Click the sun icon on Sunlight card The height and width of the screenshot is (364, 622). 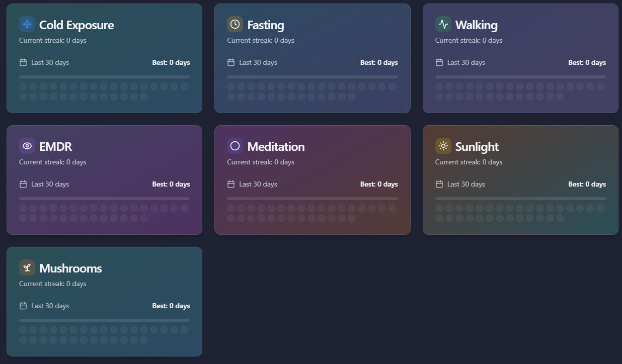(x=443, y=146)
